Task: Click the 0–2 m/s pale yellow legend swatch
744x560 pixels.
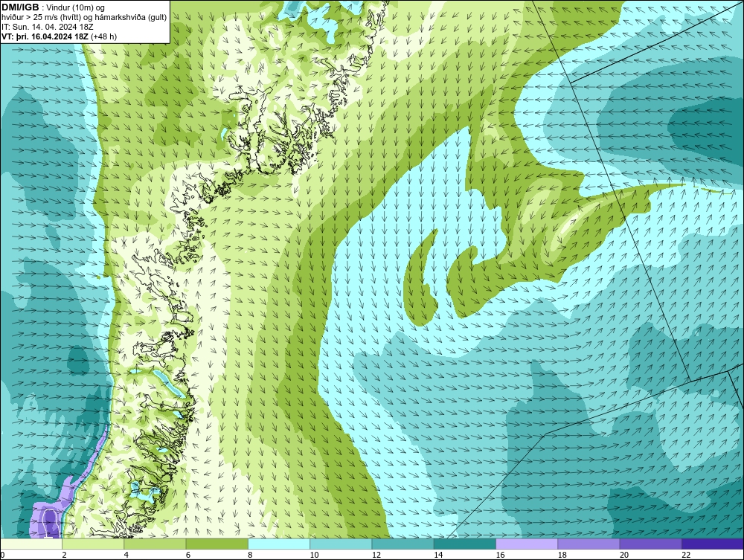Action: click(31, 544)
